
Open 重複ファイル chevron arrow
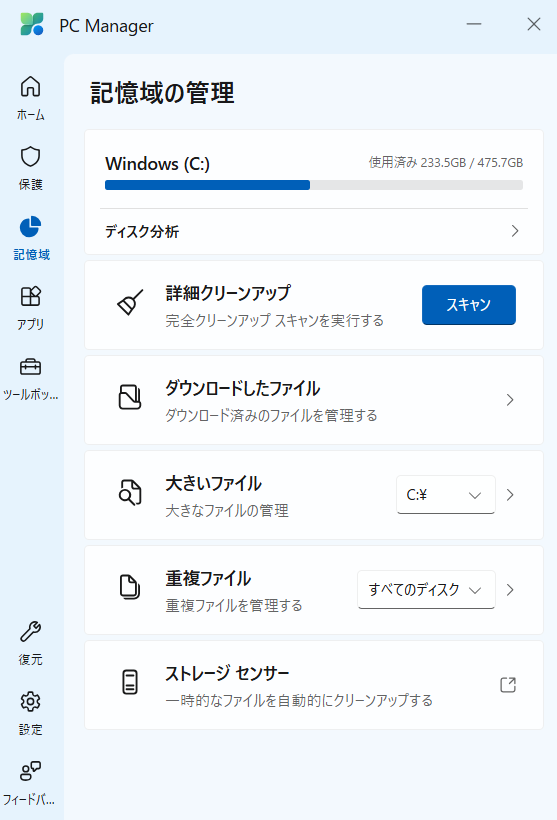tap(510, 590)
